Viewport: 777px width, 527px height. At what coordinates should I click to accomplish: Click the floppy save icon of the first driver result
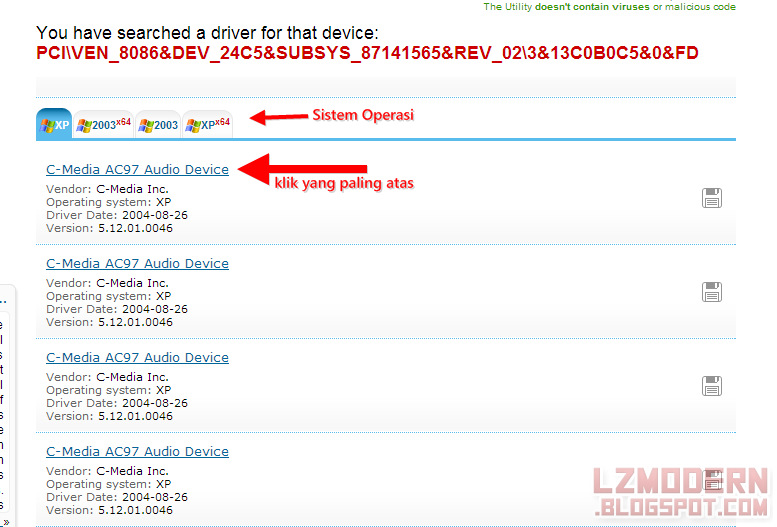(712, 198)
